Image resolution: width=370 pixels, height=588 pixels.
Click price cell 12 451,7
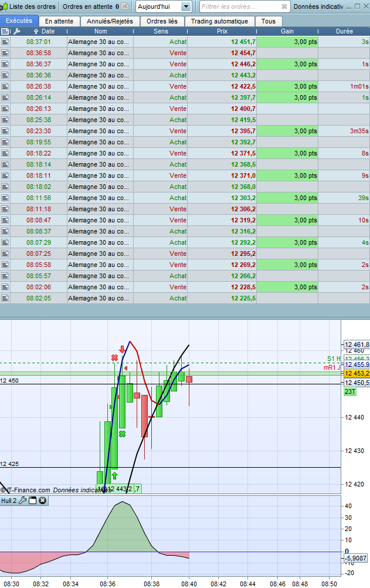coord(222,42)
